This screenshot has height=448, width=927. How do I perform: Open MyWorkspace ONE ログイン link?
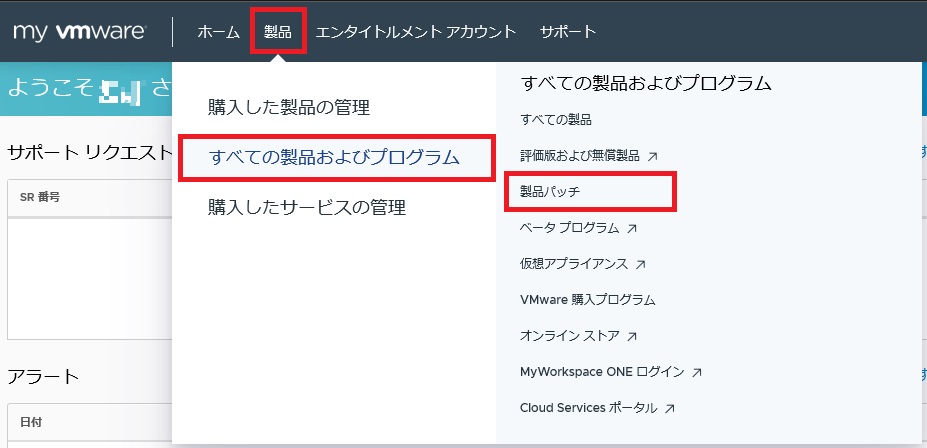point(602,372)
